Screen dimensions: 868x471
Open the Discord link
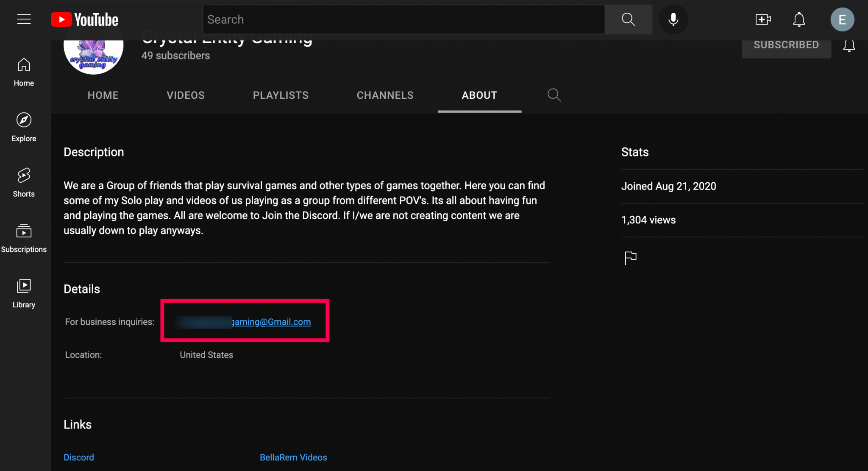79,457
